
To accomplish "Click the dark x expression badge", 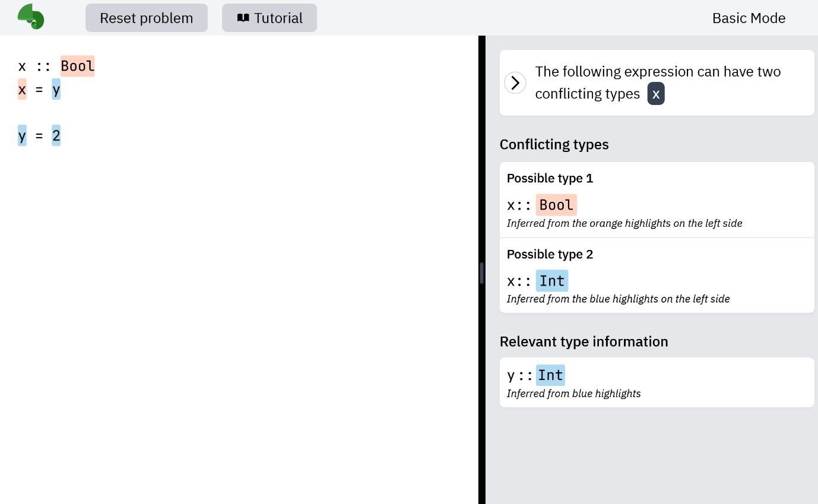I will (656, 94).
